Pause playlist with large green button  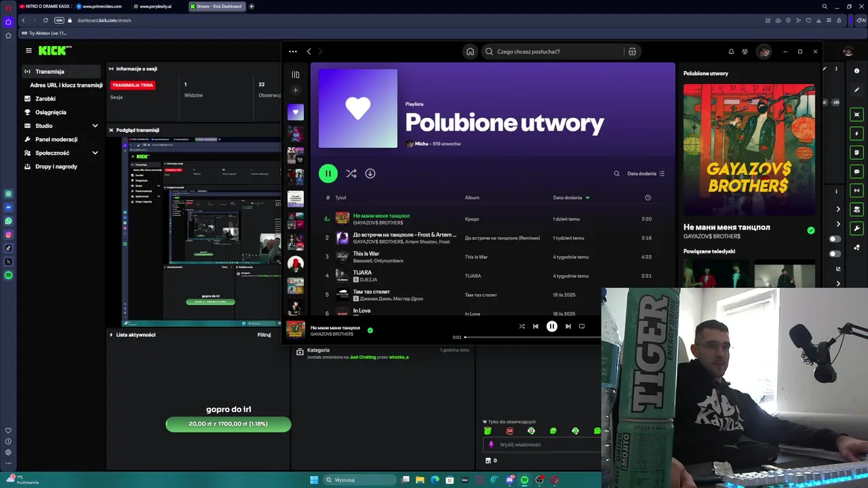pyautogui.click(x=328, y=174)
